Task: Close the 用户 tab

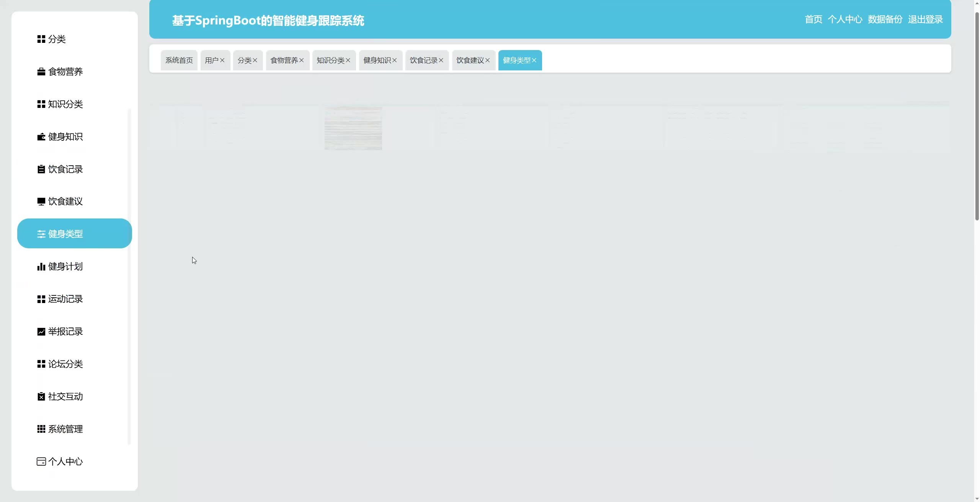Action: [222, 60]
